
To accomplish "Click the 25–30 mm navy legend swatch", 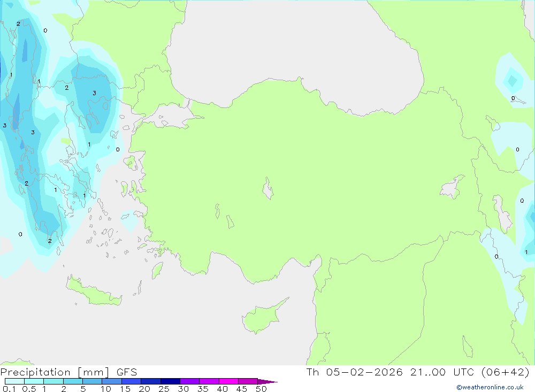I will pyautogui.click(x=170, y=381).
